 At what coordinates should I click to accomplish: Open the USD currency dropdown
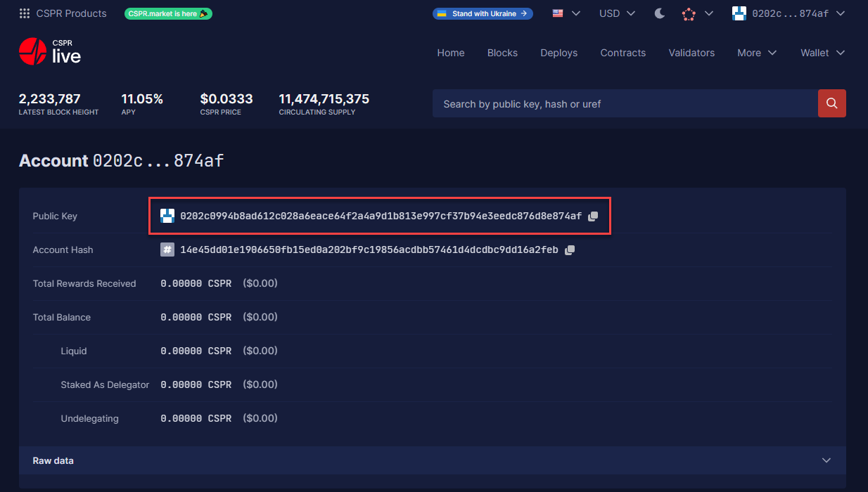pyautogui.click(x=617, y=13)
